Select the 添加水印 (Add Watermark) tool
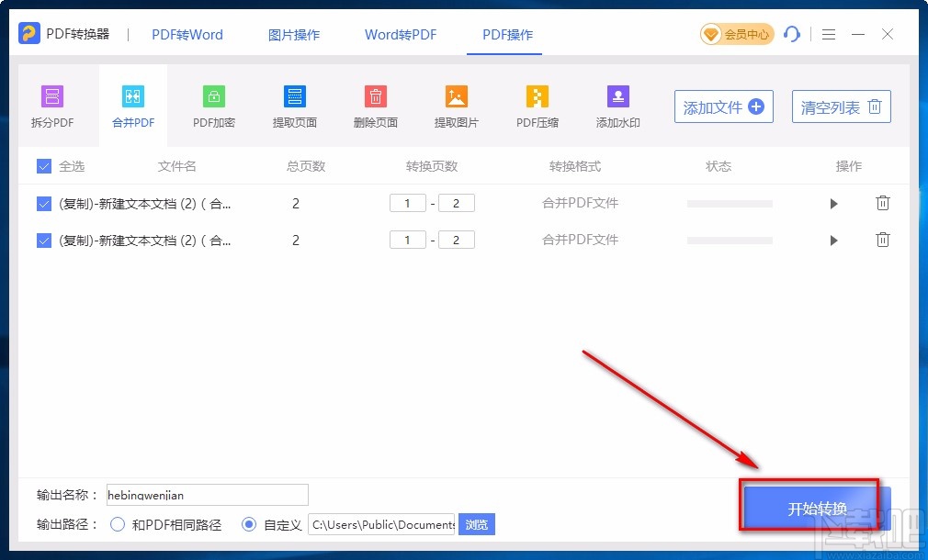 point(617,104)
